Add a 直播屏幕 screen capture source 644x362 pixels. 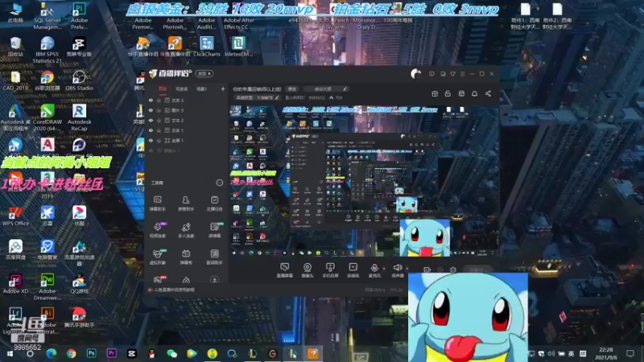(285, 270)
